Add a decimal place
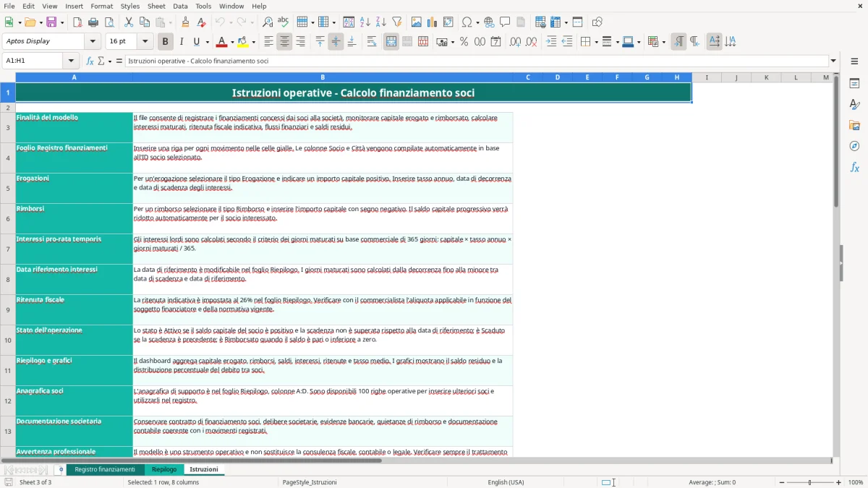 (516, 42)
